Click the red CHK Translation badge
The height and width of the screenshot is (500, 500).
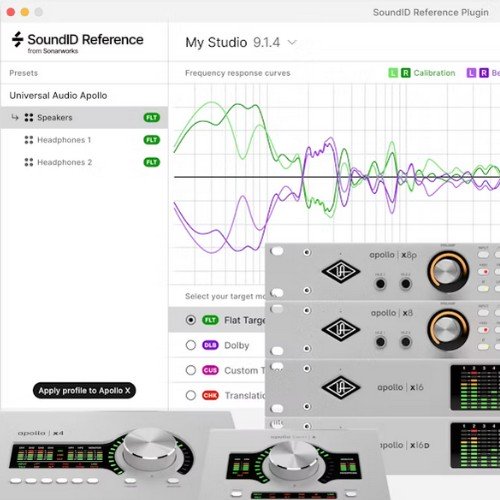210,395
